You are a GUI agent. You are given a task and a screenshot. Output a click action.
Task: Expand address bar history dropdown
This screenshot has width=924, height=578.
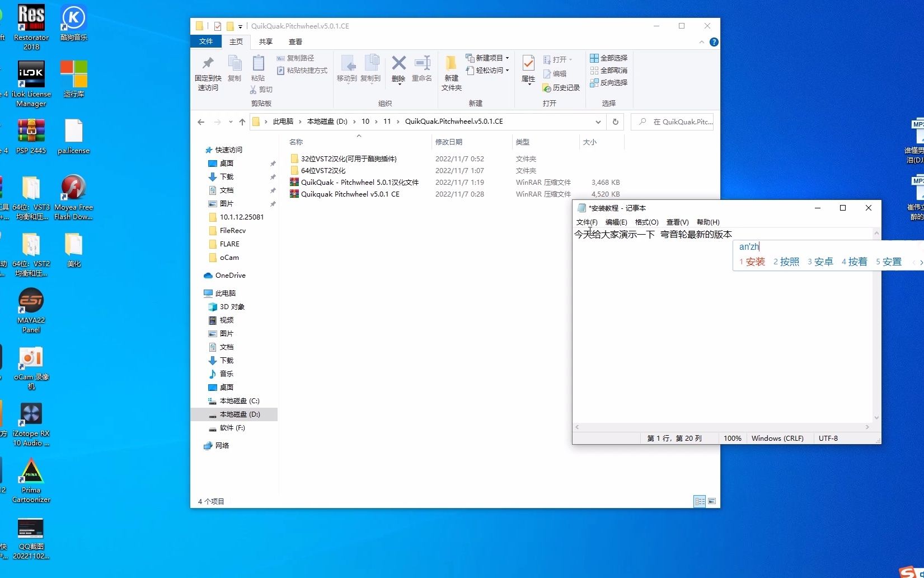coord(598,122)
